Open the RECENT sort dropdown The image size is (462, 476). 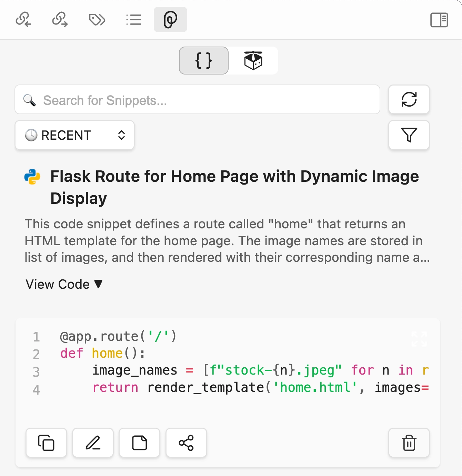click(x=74, y=135)
